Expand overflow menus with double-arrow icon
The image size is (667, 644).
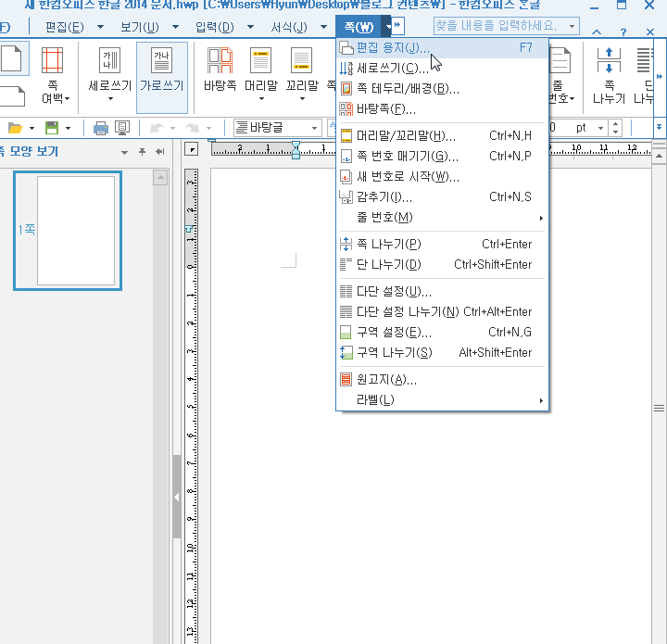(x=397, y=26)
